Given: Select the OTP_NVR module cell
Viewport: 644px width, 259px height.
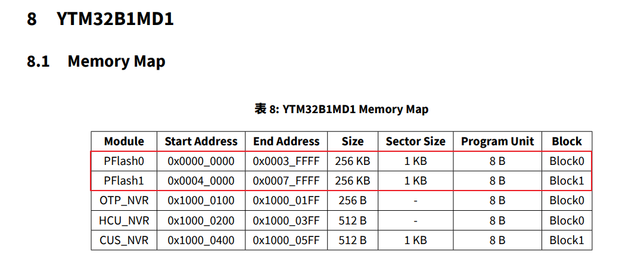Looking at the screenshot, I should click(124, 201).
